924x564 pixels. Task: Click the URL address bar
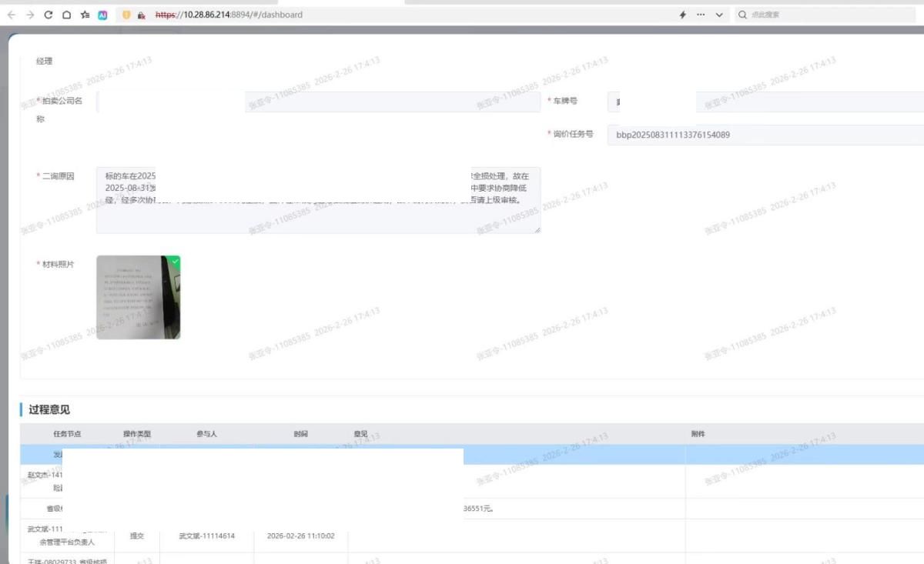click(385, 15)
